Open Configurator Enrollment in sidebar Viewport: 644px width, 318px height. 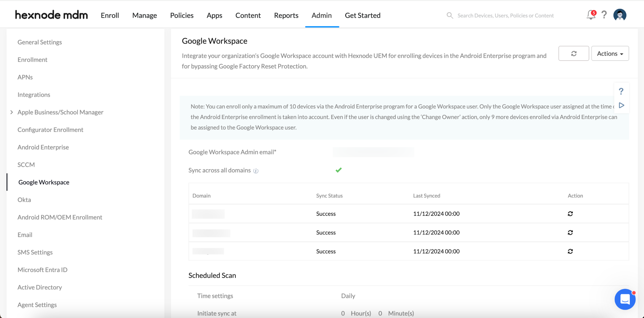pyautogui.click(x=50, y=130)
